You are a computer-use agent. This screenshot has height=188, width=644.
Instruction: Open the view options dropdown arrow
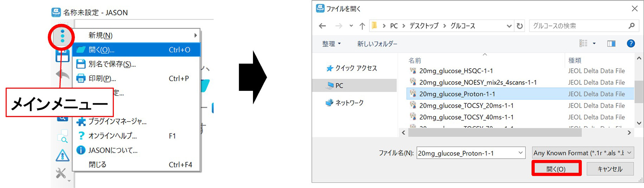[x=594, y=44]
